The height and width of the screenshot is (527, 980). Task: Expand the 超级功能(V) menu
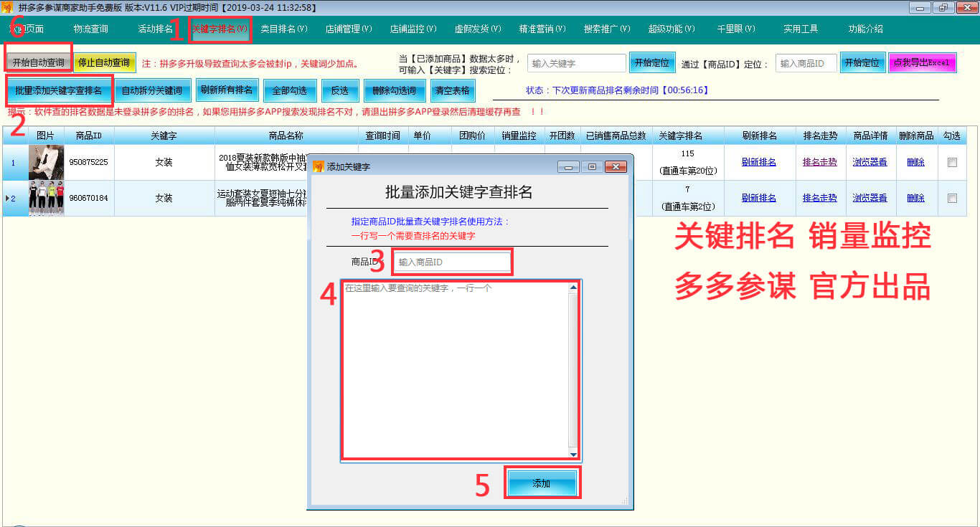click(671, 29)
